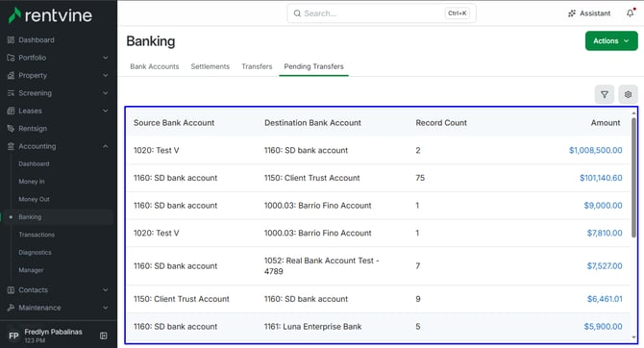This screenshot has width=644, height=348.
Task: Click the Accounting bank icon
Action: point(11,146)
